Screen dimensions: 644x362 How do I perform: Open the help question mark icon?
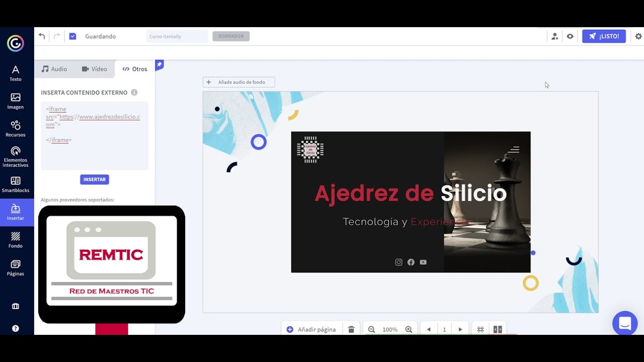click(x=16, y=328)
